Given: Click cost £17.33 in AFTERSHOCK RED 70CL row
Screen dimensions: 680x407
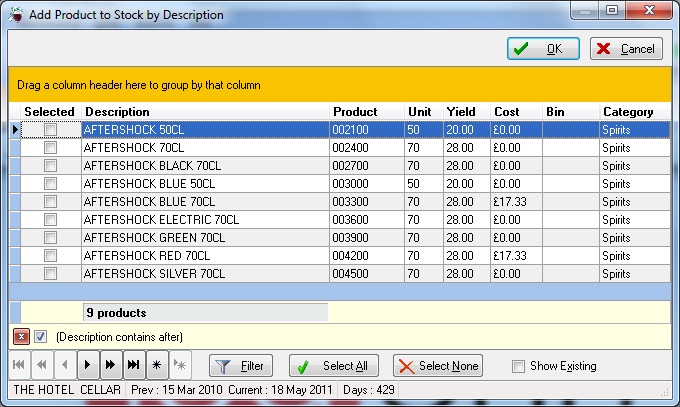Looking at the screenshot, I should pos(516,256).
